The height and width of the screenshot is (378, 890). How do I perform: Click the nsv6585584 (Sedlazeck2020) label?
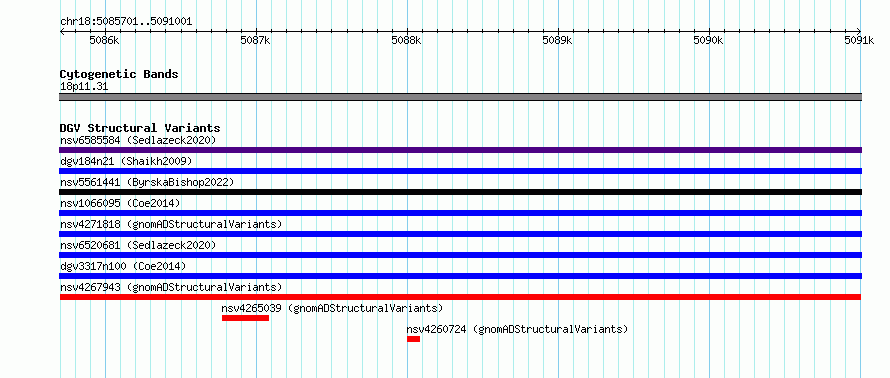point(138,140)
